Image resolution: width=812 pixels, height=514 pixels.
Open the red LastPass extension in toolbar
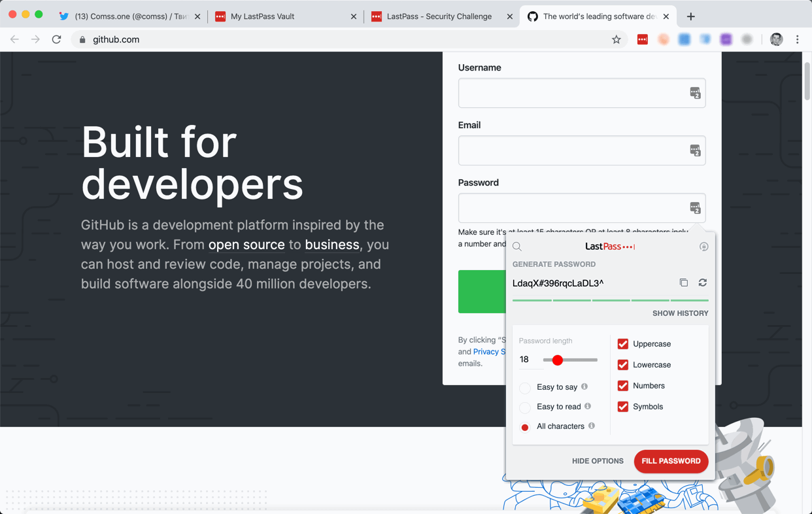point(643,40)
